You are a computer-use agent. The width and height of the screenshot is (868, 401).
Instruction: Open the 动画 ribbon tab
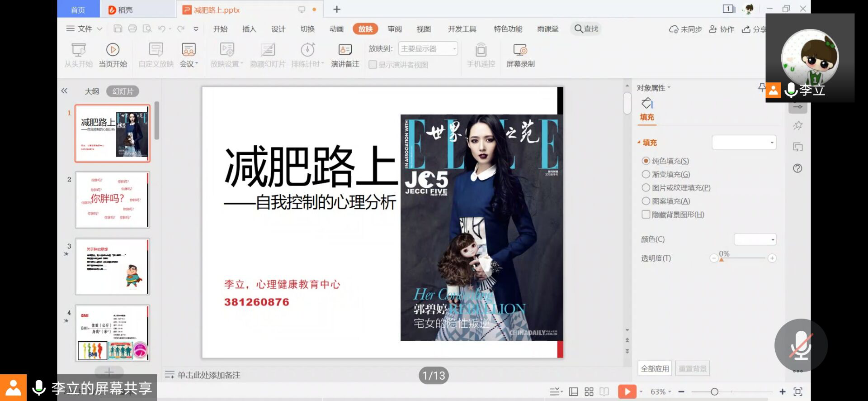[x=336, y=29]
